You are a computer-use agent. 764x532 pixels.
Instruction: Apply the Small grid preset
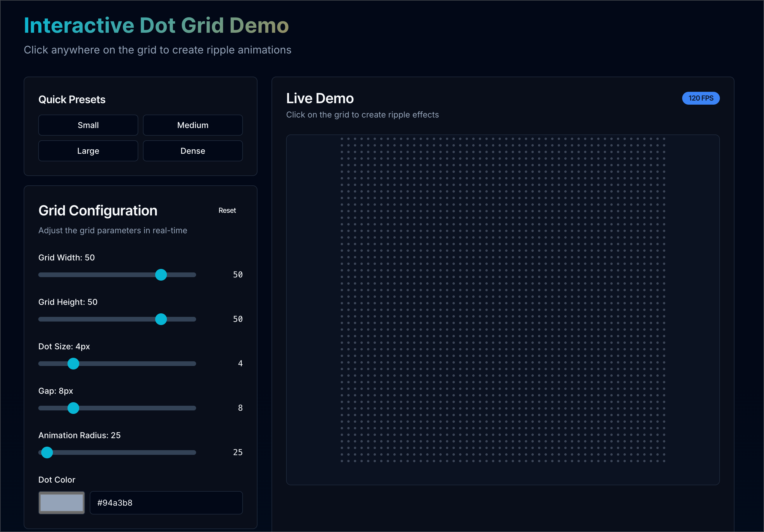tap(88, 125)
